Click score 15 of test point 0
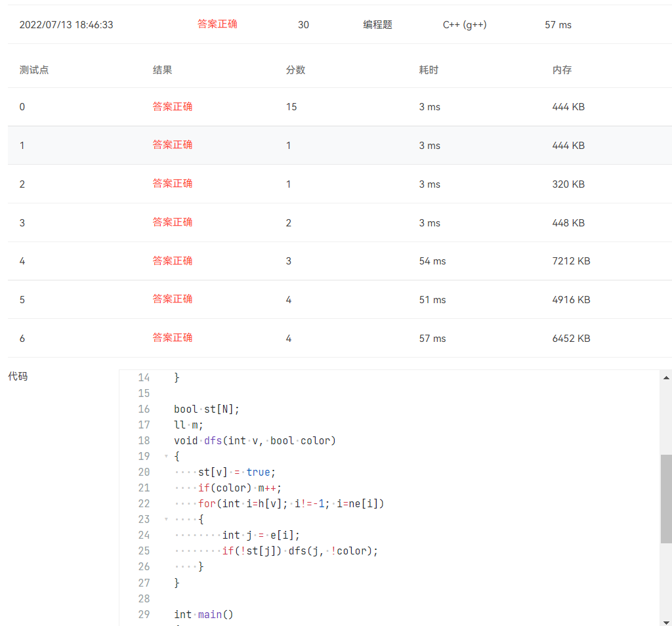 291,107
